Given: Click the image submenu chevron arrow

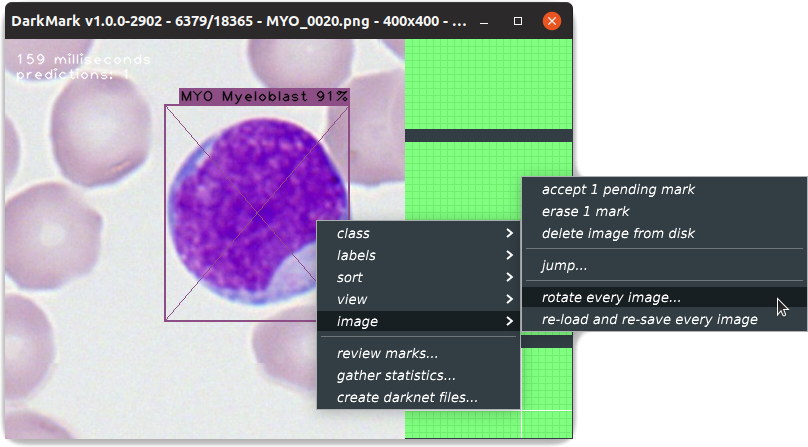Looking at the screenshot, I should coord(509,321).
